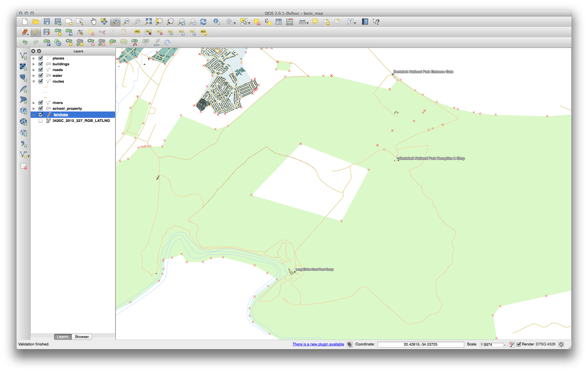
Task: Click the Coordinate input field
Action: point(420,345)
